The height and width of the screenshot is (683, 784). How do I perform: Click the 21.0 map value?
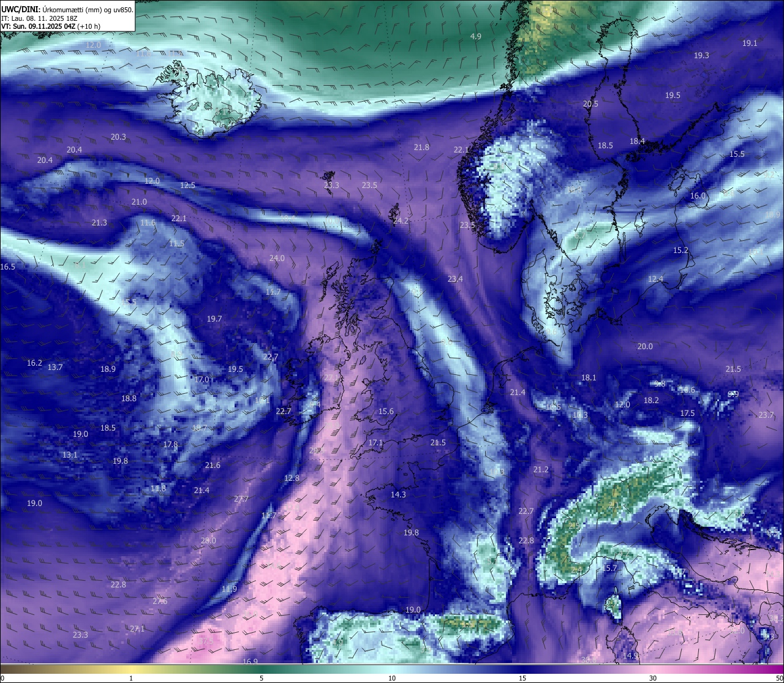(139, 202)
